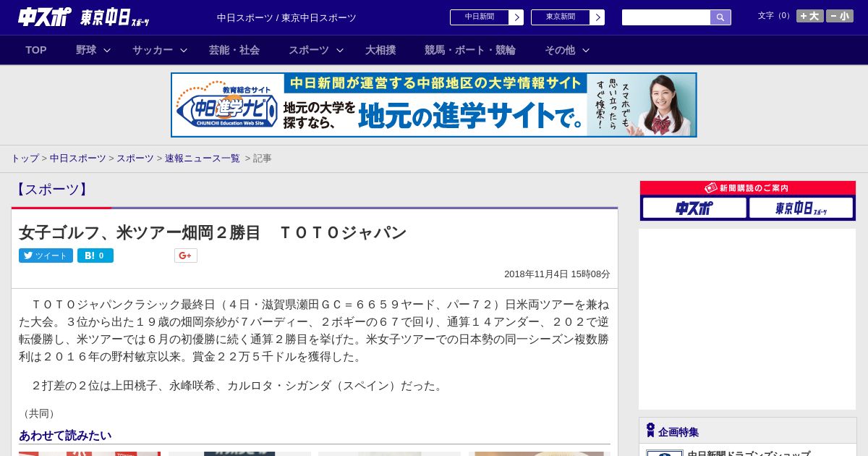
Task: Click the article timestamp 2018年11月4日 15時08分
Action: (x=557, y=274)
